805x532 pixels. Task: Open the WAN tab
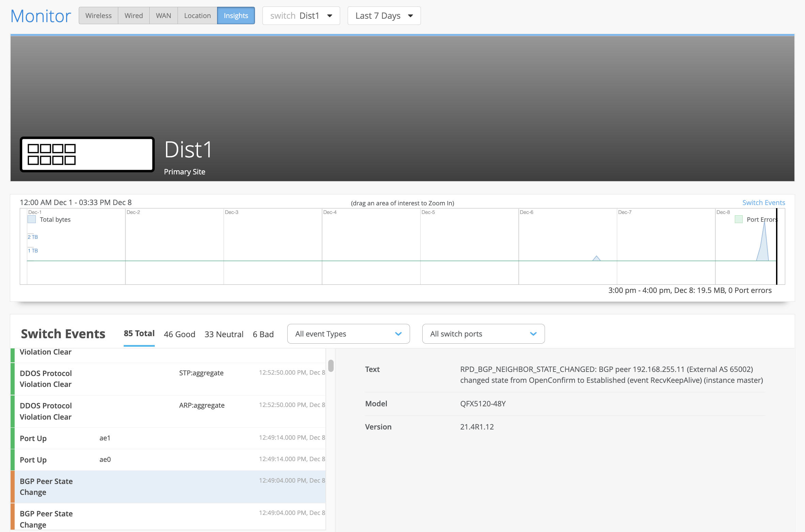tap(163, 16)
